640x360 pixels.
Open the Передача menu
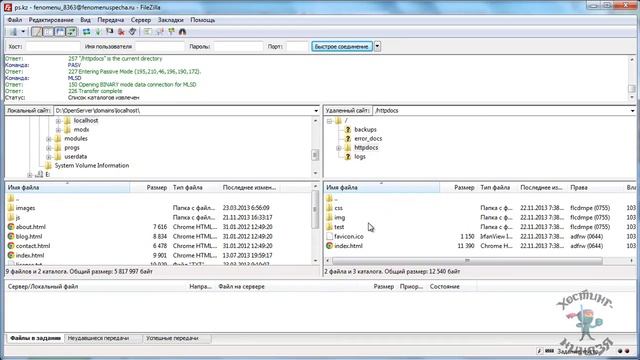coord(111,20)
